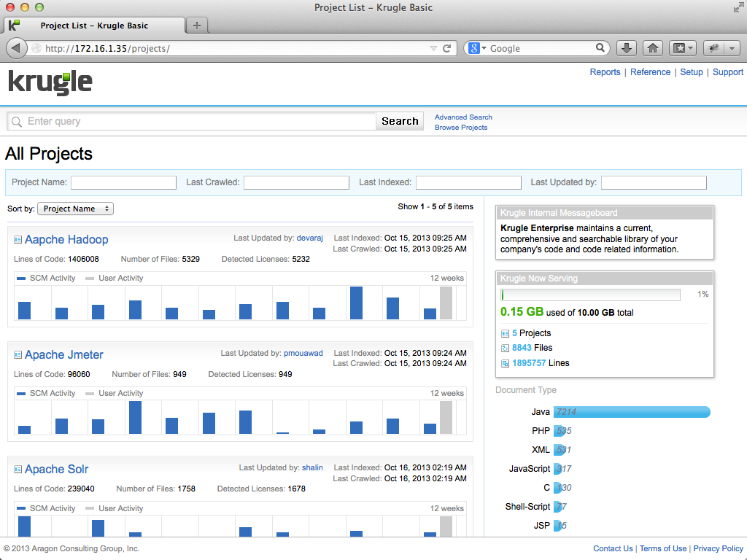The image size is (747, 560).
Task: View user devaraj's profile link
Action: tap(309, 238)
